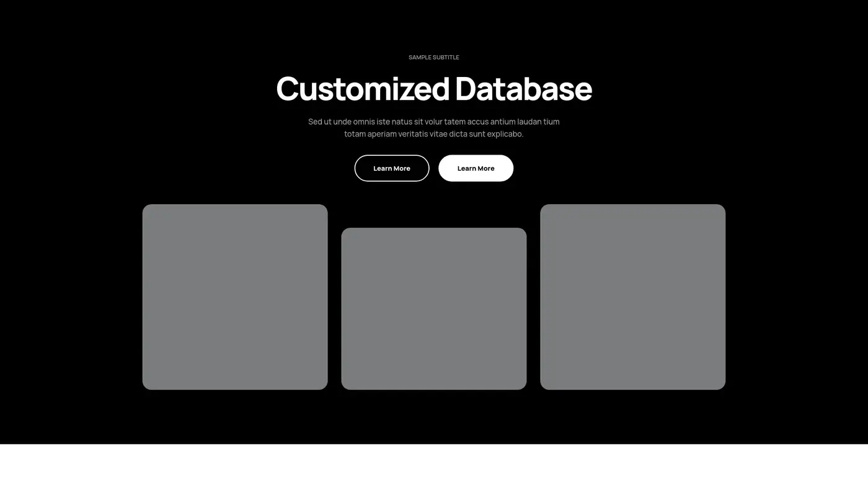
Task: Select the middle gray image card
Action: tap(433, 308)
